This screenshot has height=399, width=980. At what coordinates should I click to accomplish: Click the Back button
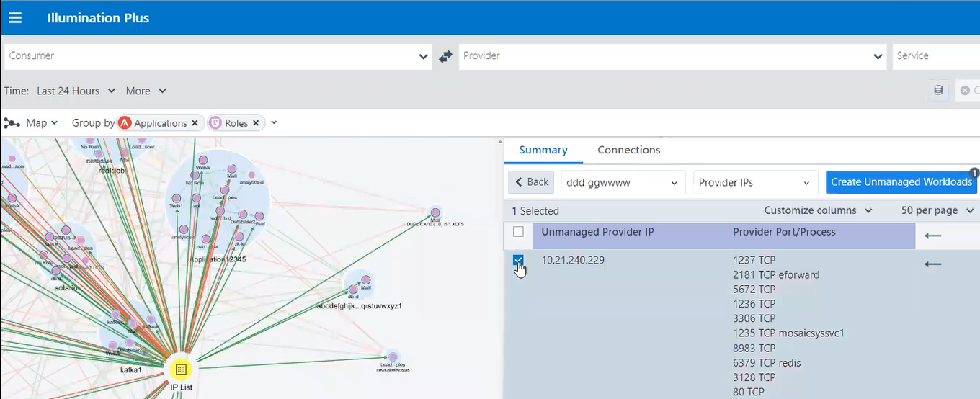pyautogui.click(x=531, y=182)
